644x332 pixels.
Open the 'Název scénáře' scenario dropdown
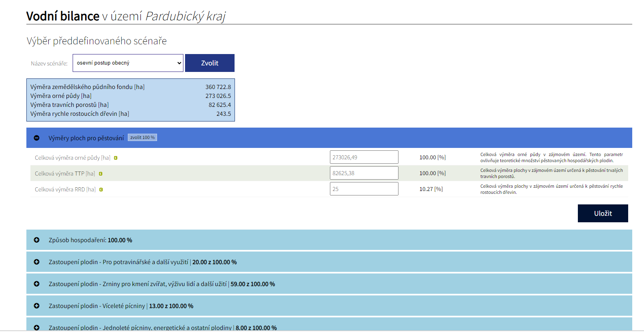(128, 63)
